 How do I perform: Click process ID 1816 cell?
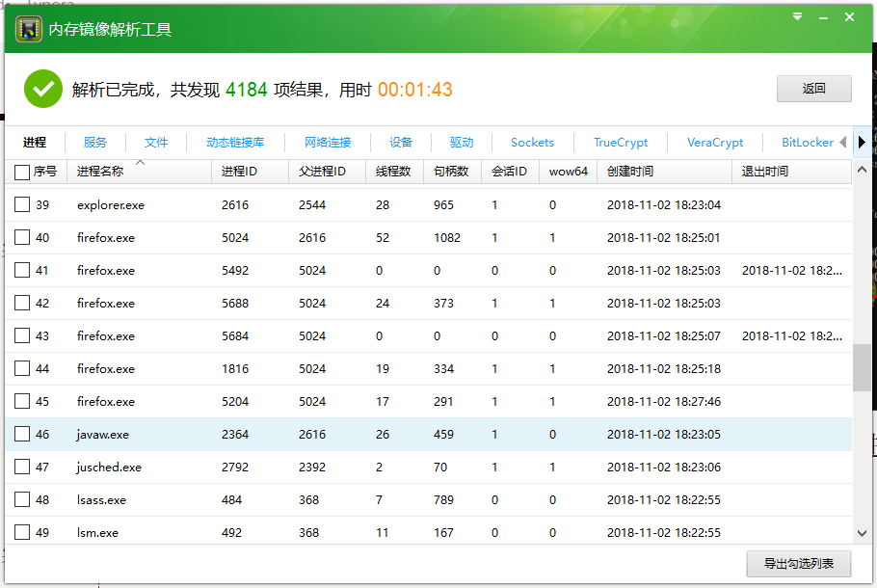[235, 368]
